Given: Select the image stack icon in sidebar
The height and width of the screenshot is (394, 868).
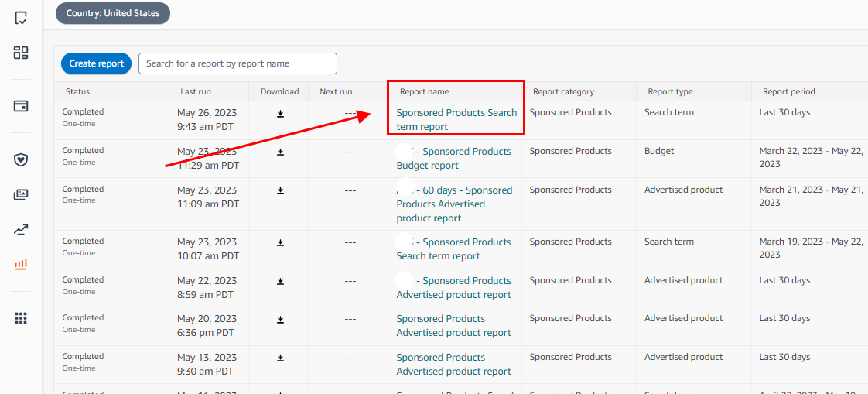Looking at the screenshot, I should click(x=21, y=195).
